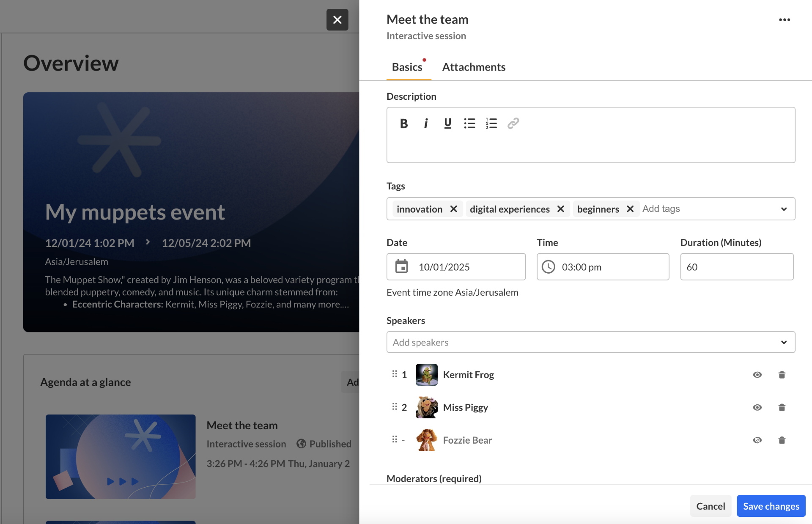Click Save changes button
Viewport: 812px width, 524px height.
pyautogui.click(x=771, y=506)
